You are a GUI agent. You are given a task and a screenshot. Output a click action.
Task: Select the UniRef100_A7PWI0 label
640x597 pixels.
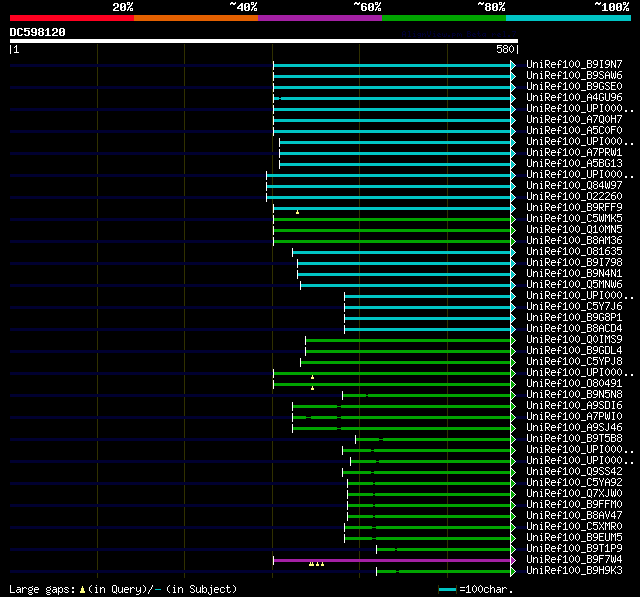point(574,417)
